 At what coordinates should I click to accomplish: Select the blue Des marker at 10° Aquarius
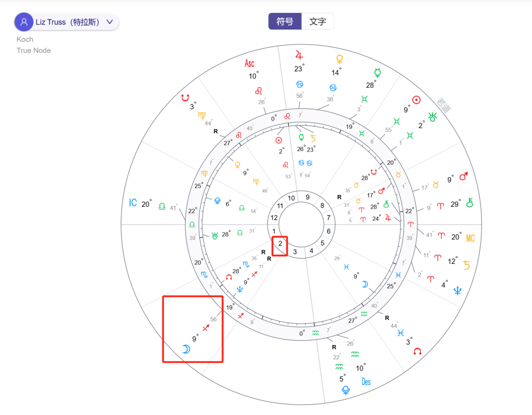pos(366,382)
